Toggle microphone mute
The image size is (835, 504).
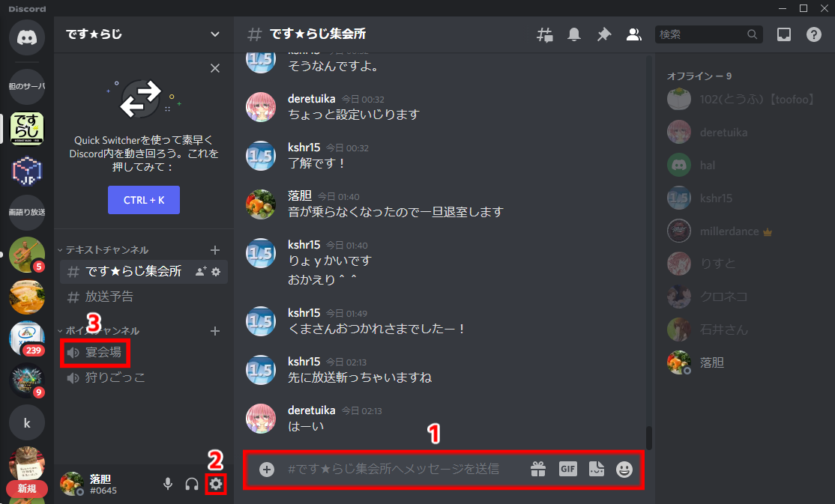[x=168, y=484]
